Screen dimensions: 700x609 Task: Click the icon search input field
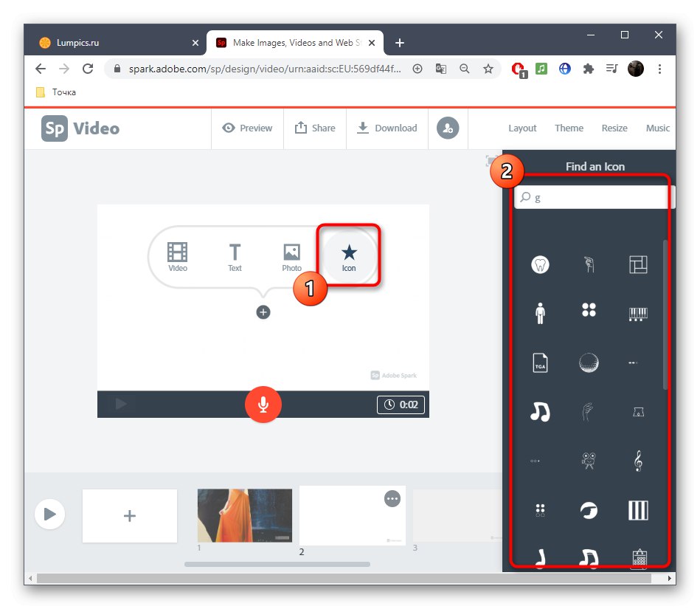pyautogui.click(x=590, y=196)
